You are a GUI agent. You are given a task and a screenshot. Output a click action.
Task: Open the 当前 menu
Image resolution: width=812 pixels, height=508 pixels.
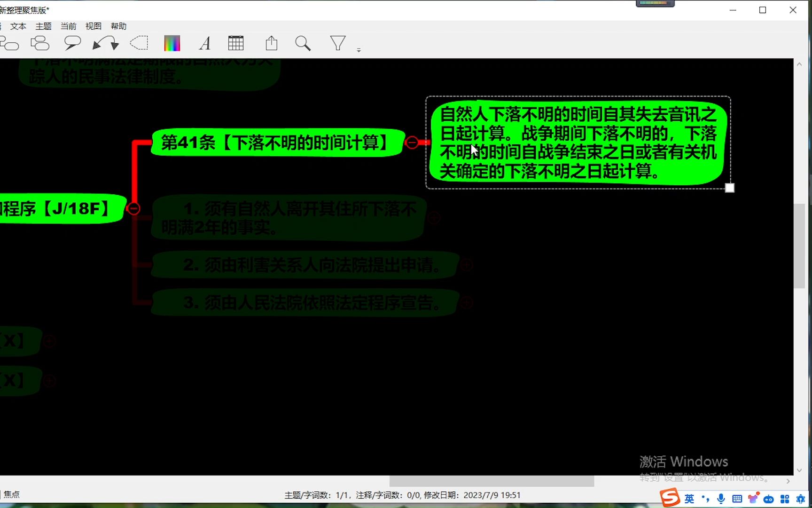pyautogui.click(x=69, y=26)
